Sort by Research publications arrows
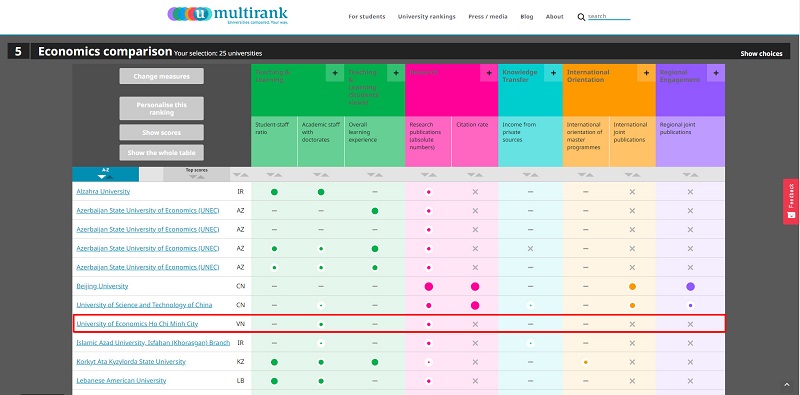The image size is (800, 395). point(429,175)
